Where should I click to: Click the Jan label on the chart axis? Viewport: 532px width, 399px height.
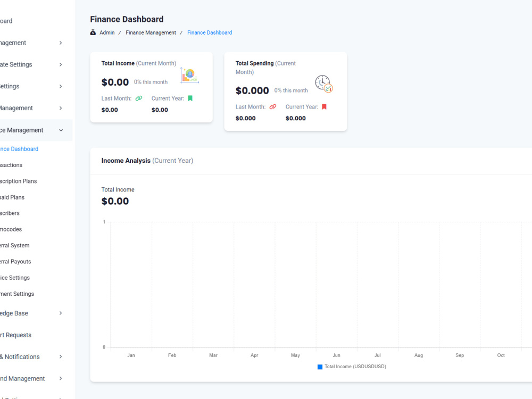(x=131, y=355)
